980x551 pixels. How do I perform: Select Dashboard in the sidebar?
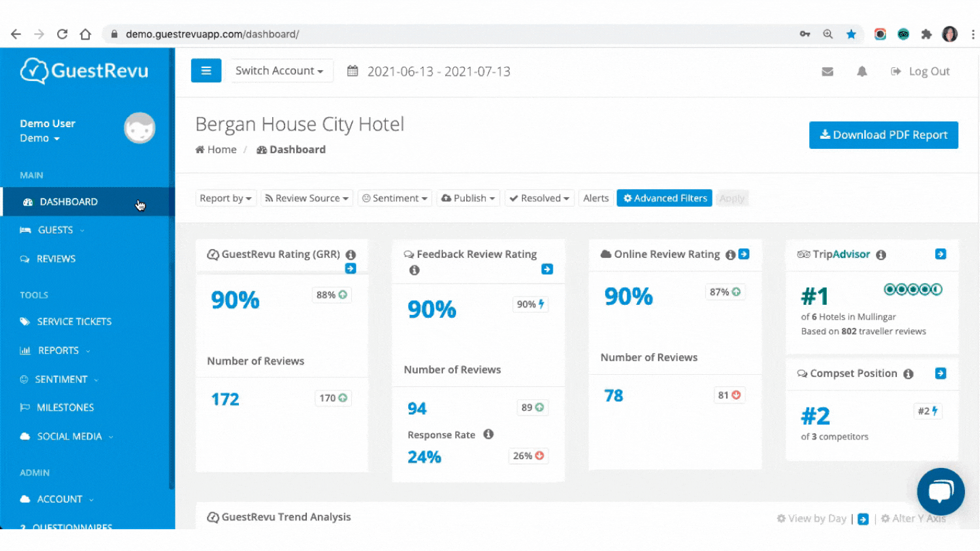point(87,201)
